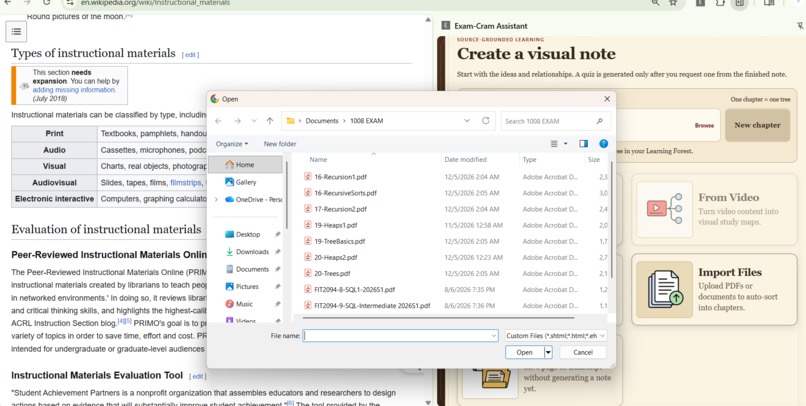Screen dimensions: 806x406
Task: Pin the Exam-Cram Assistant side panel
Action: [x=799, y=26]
